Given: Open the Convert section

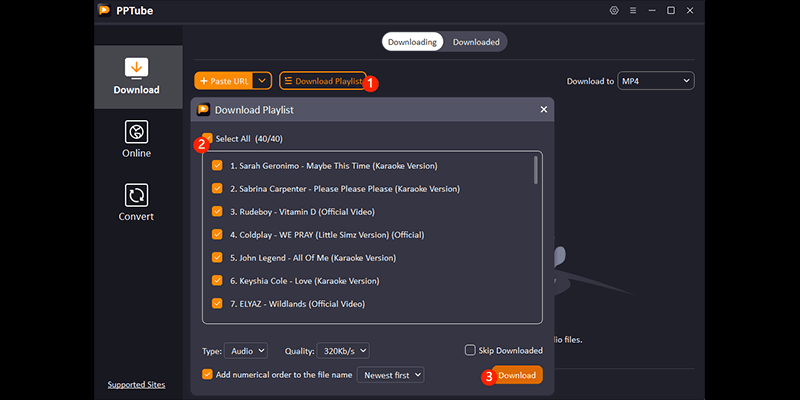Looking at the screenshot, I should [x=136, y=203].
